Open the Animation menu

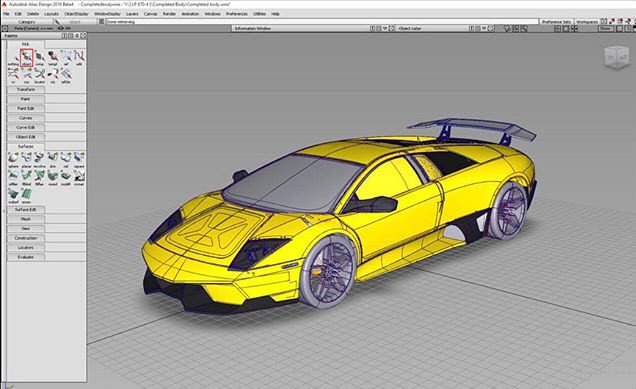coord(190,14)
